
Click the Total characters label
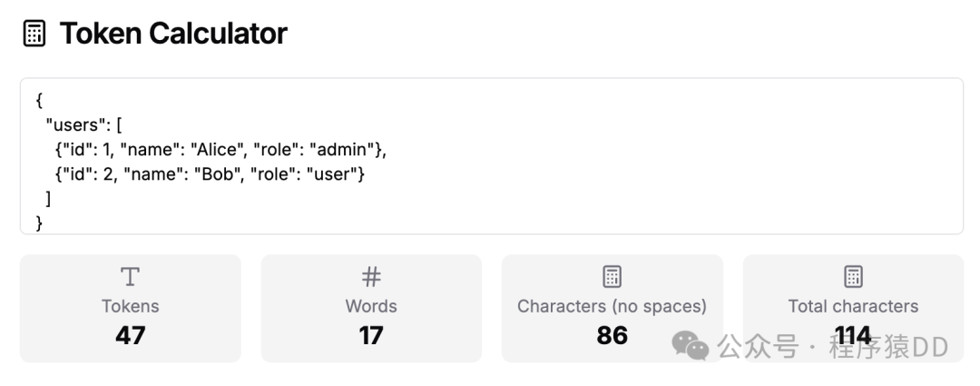[853, 306]
